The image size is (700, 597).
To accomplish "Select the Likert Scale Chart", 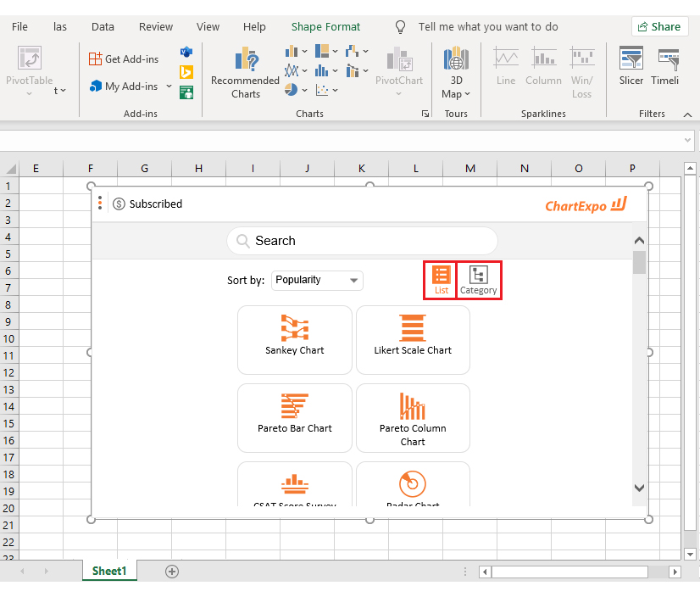I will point(413,339).
